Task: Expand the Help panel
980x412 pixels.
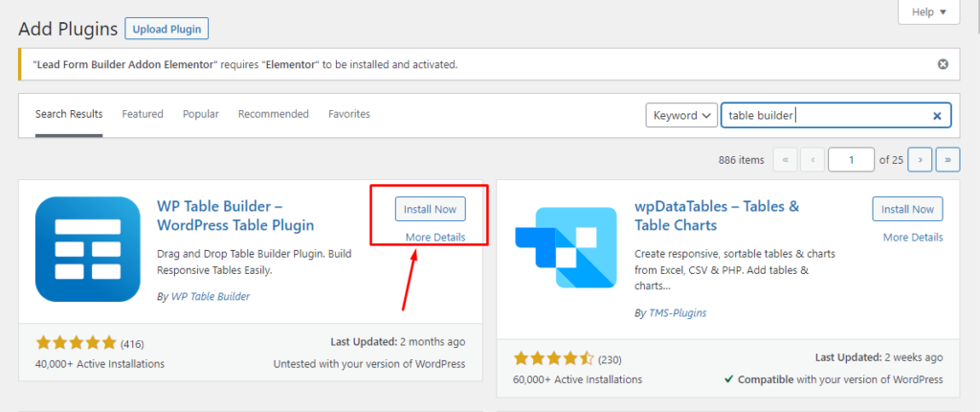Action: click(928, 11)
